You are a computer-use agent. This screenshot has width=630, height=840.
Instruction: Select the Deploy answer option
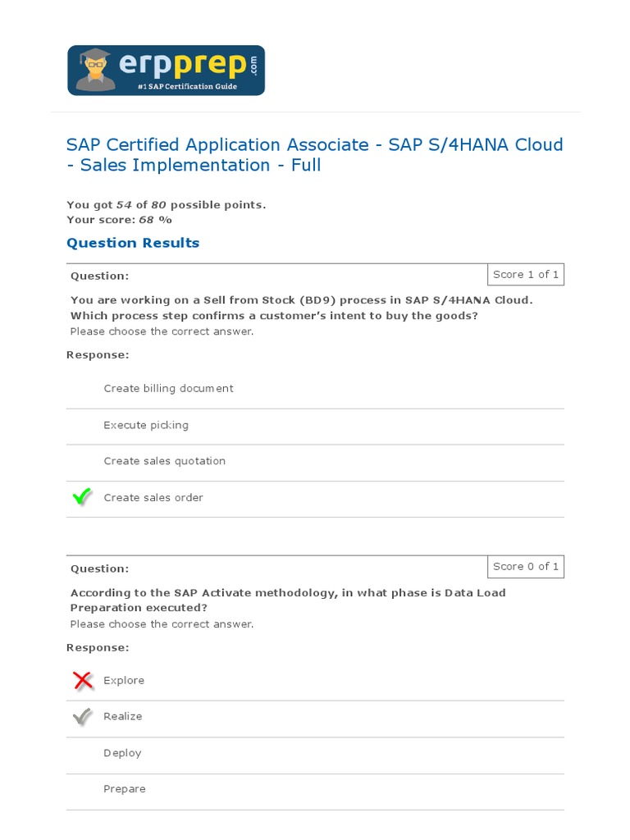[122, 753]
